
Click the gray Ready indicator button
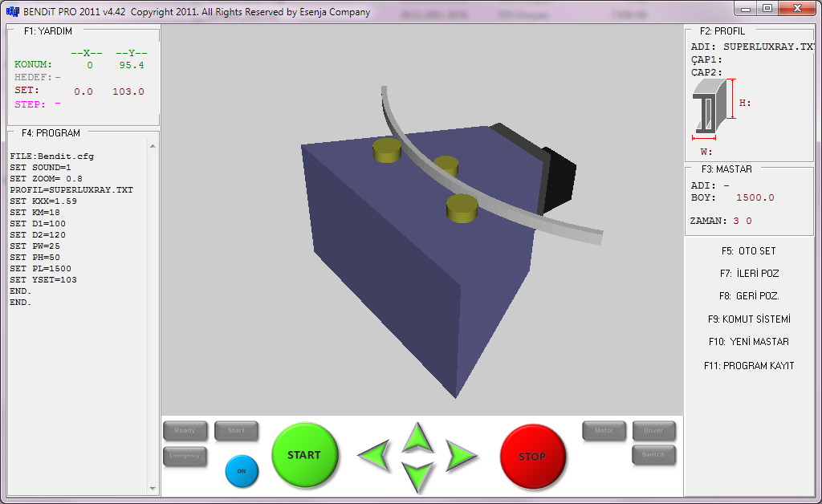click(x=185, y=431)
